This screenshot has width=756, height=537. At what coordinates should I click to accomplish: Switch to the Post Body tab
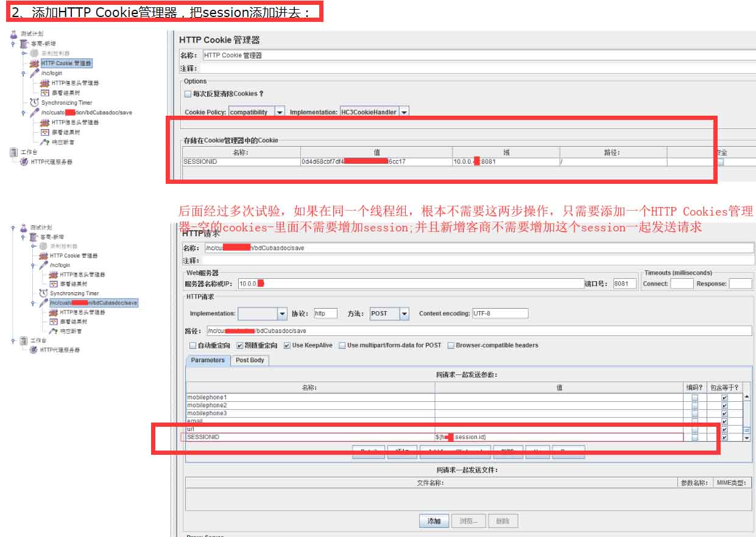(250, 360)
